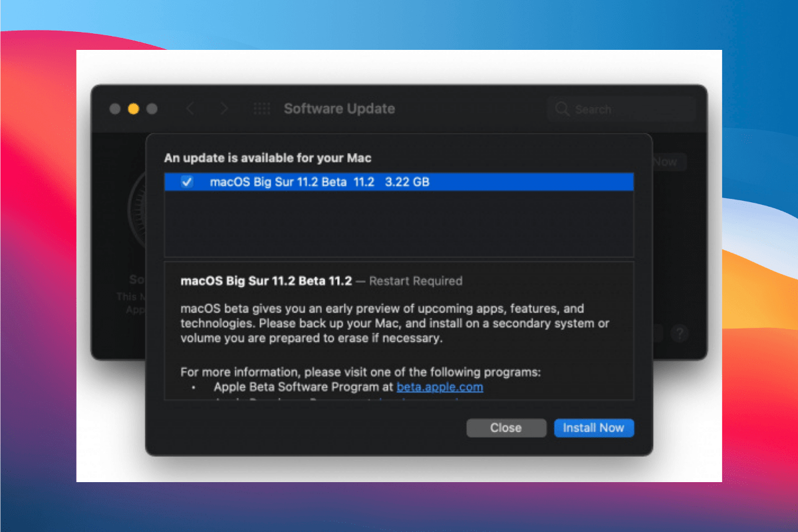This screenshot has width=798, height=532.
Task: Click the help question mark button
Action: 679,333
